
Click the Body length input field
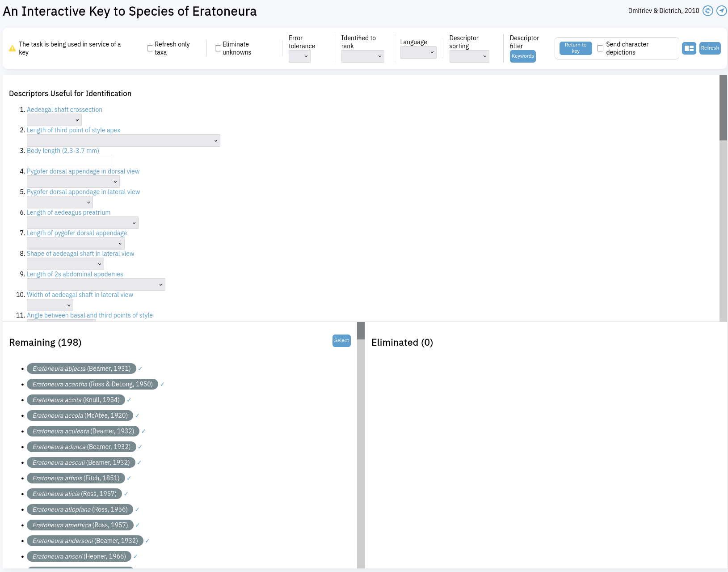69,161
